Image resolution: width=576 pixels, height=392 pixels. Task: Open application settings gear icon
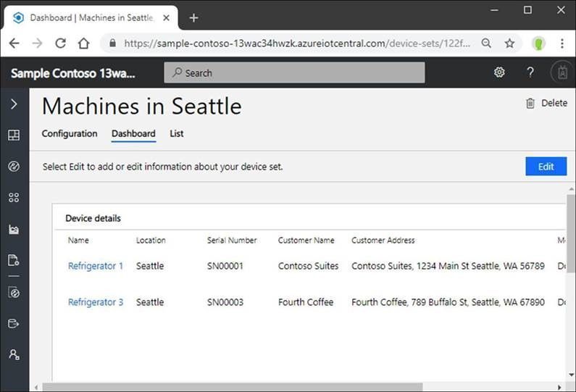click(x=499, y=72)
